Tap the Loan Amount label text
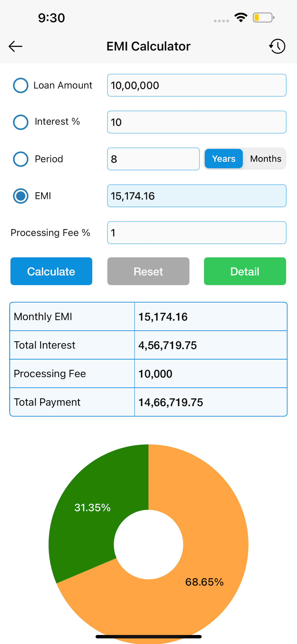Image resolution: width=297 pixels, height=644 pixels. (x=63, y=85)
